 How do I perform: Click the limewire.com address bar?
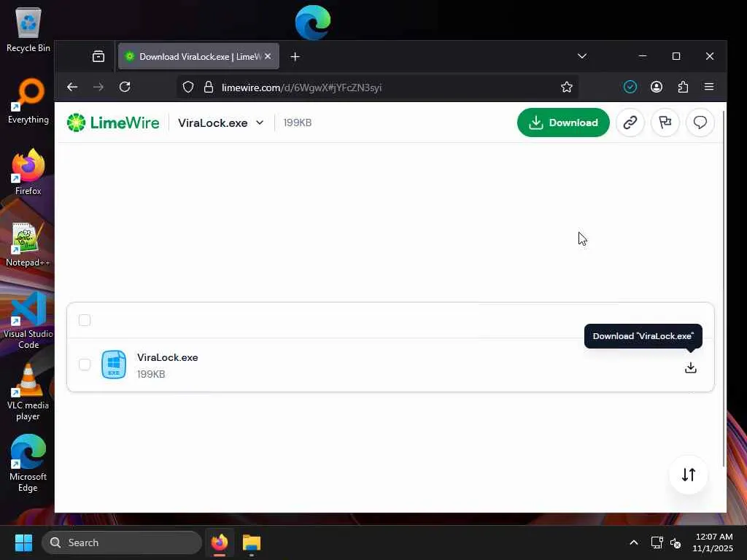coord(378,87)
